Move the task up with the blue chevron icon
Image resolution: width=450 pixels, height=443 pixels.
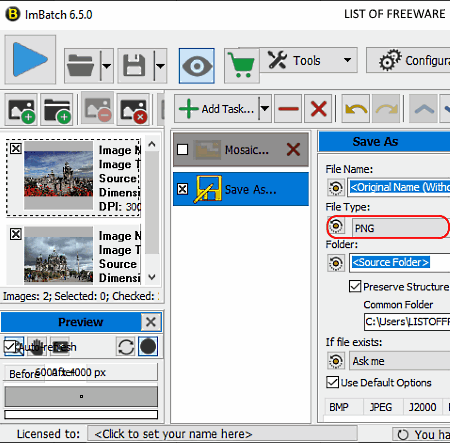coord(423,109)
